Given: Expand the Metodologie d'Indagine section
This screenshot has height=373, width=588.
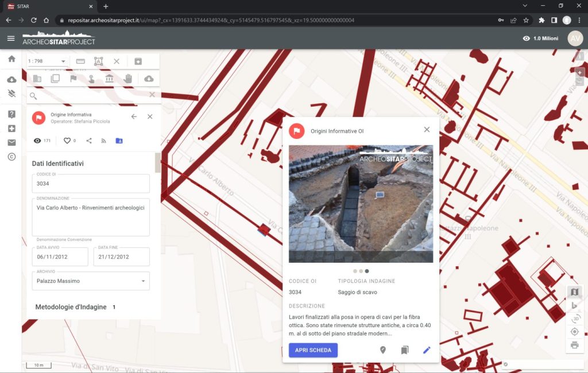Looking at the screenshot, I should point(75,307).
